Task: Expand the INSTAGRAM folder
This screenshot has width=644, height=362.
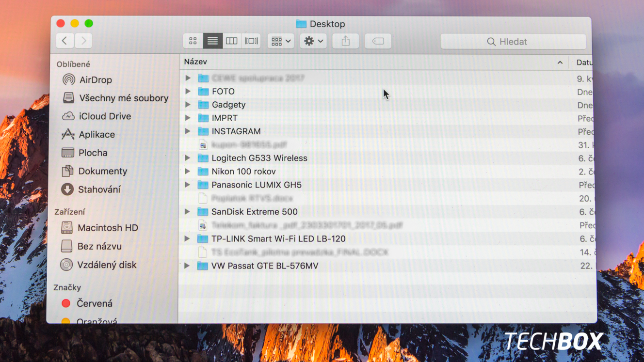Action: point(188,131)
